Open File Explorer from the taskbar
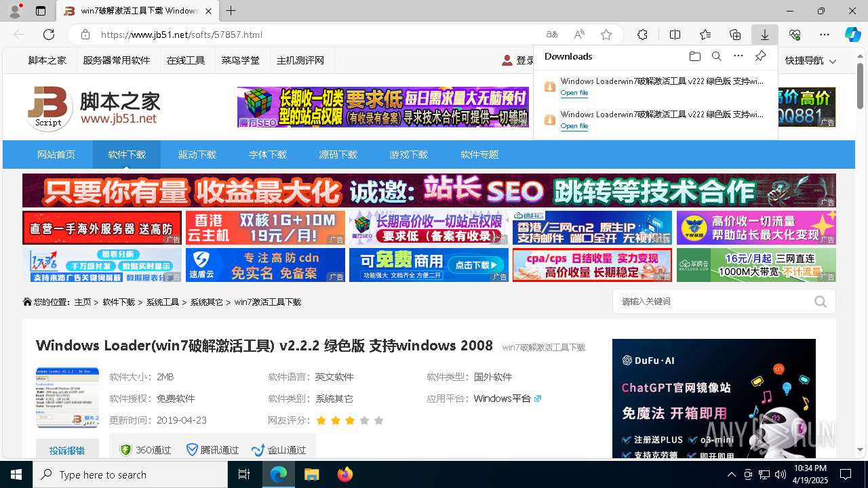The height and width of the screenshot is (488, 868). (x=311, y=474)
